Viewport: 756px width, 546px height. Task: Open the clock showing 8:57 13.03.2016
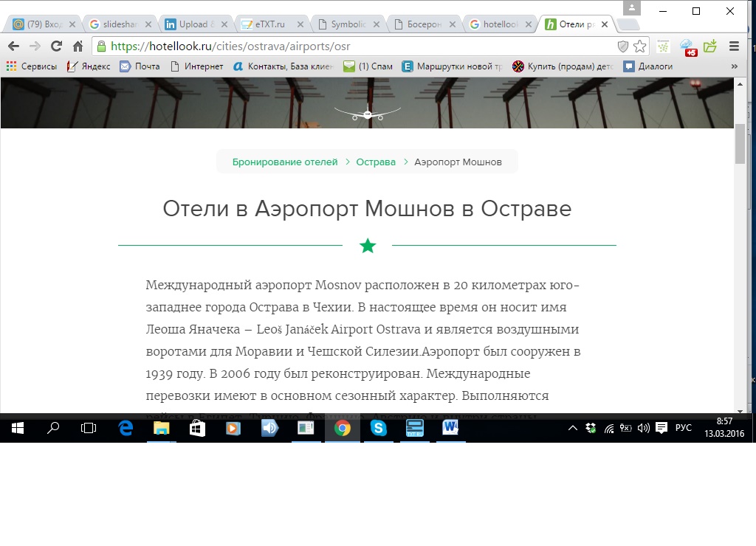pyautogui.click(x=724, y=428)
